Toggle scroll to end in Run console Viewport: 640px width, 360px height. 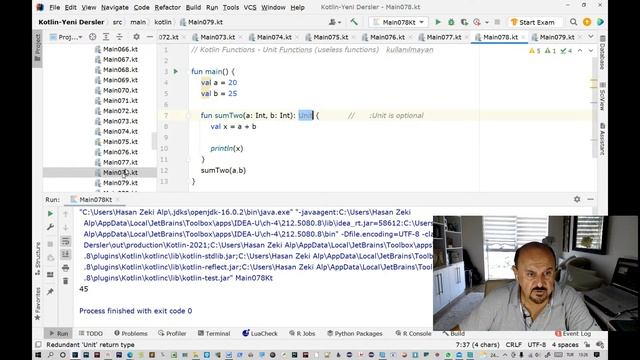click(x=65, y=254)
